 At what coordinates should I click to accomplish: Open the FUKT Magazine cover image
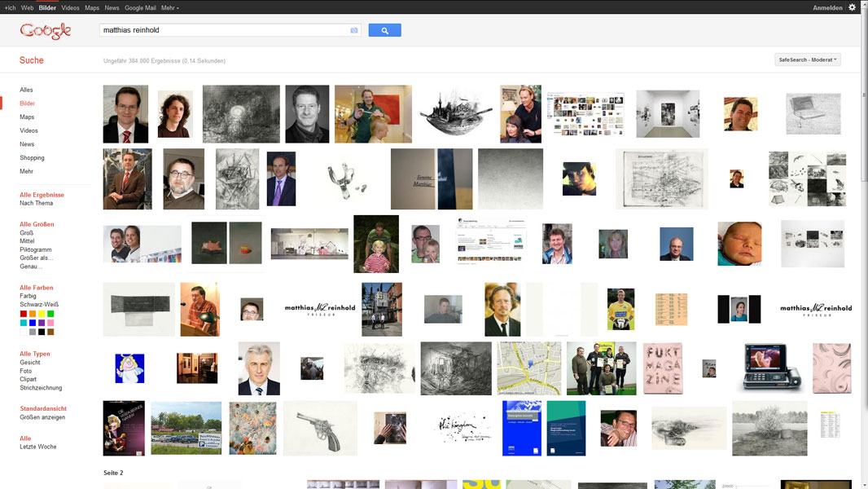click(x=663, y=368)
